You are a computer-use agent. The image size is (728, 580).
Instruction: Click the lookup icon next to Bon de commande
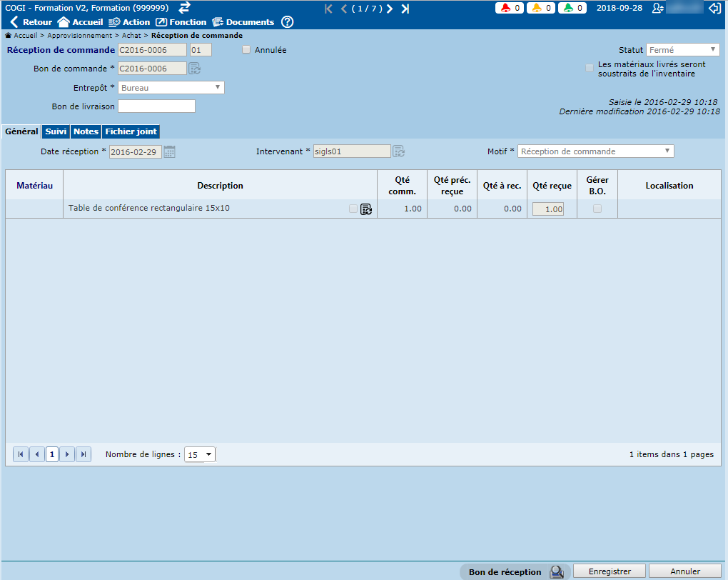point(195,69)
